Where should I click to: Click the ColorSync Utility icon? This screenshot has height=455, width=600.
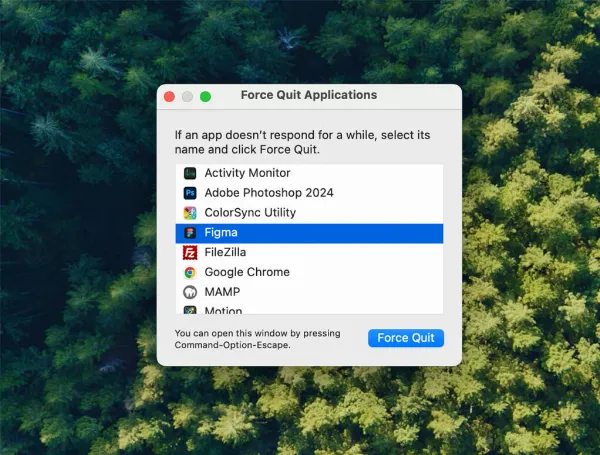190,213
